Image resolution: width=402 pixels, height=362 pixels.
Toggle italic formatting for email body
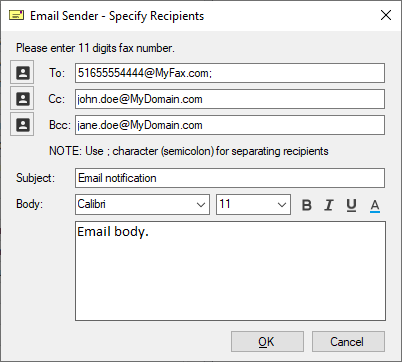329,205
